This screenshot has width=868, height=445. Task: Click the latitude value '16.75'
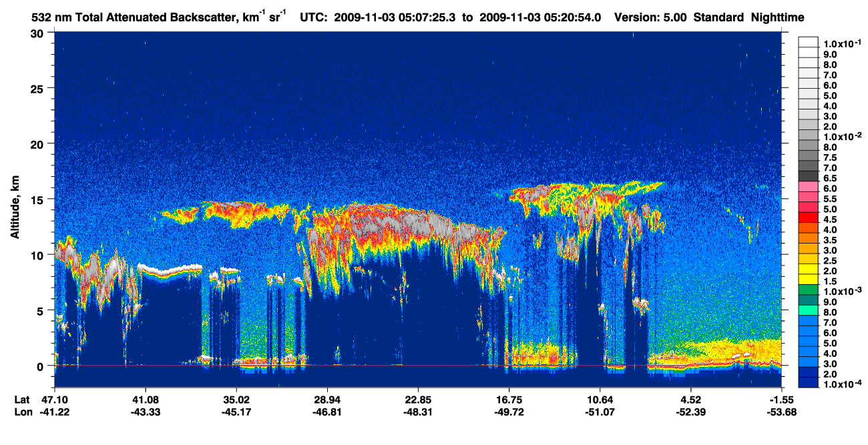[x=509, y=400]
